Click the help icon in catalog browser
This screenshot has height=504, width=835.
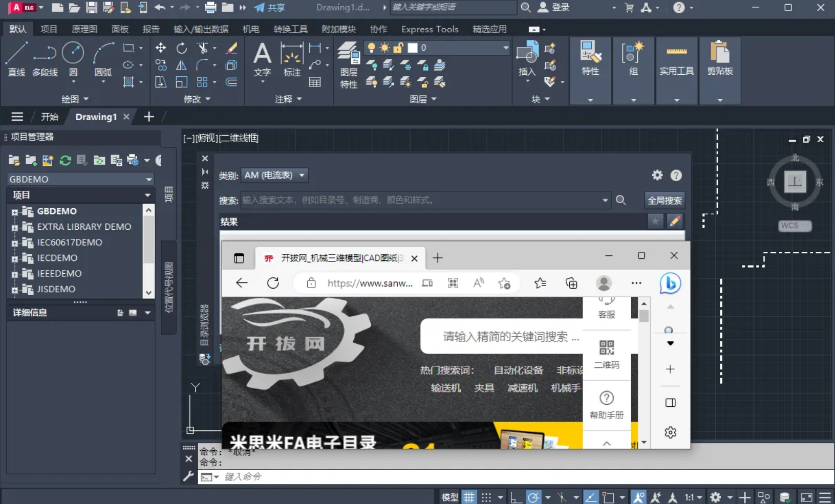676,176
